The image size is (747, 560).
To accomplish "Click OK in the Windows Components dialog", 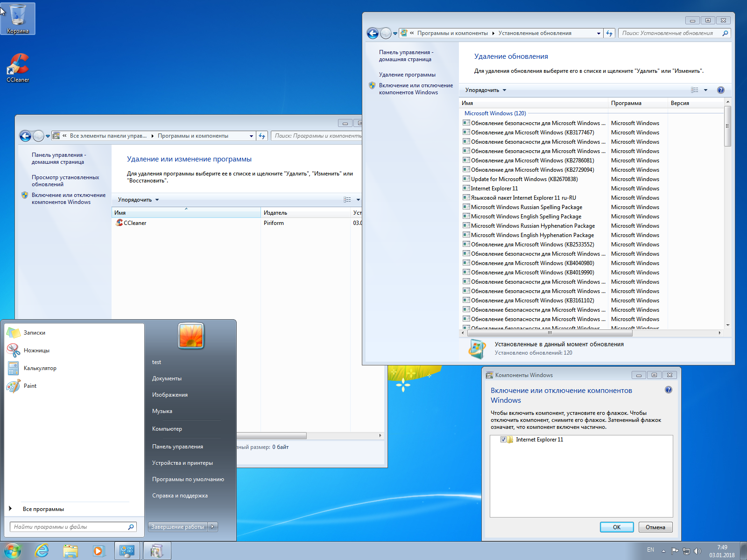I will 617,527.
